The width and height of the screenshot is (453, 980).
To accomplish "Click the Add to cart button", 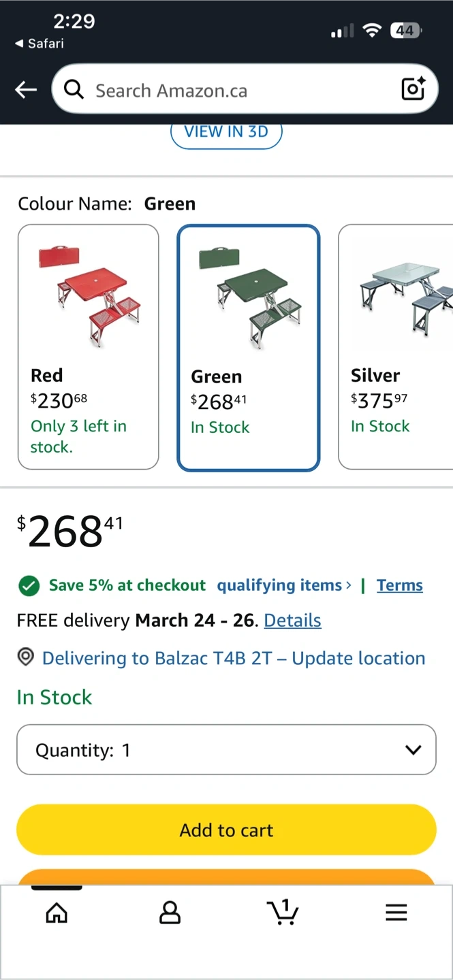I will pos(226,830).
